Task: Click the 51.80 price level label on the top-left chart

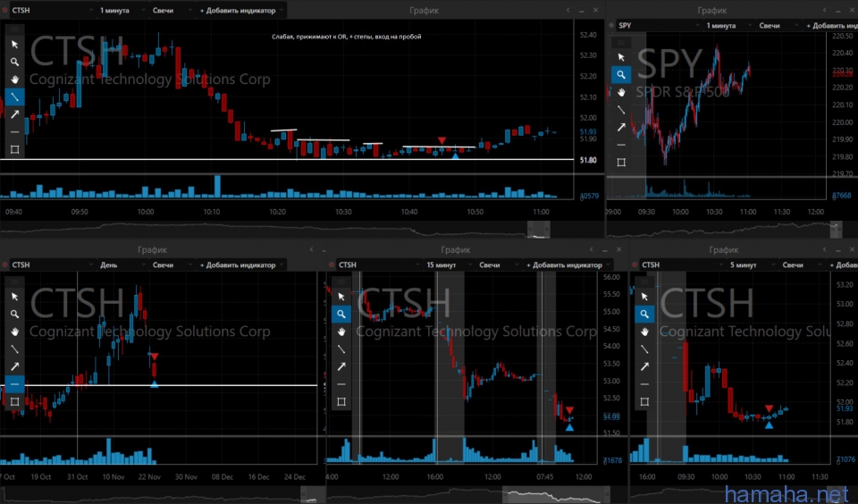Action: pos(588,160)
